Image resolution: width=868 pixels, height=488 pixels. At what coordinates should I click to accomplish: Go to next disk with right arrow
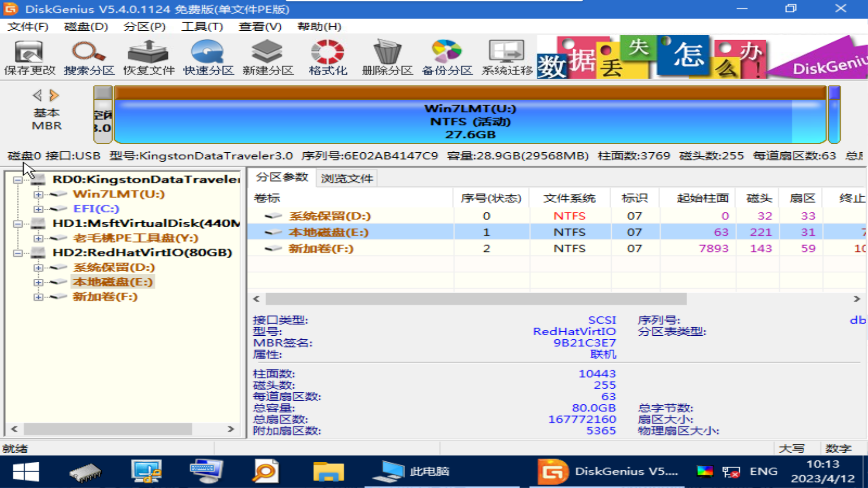point(54,95)
